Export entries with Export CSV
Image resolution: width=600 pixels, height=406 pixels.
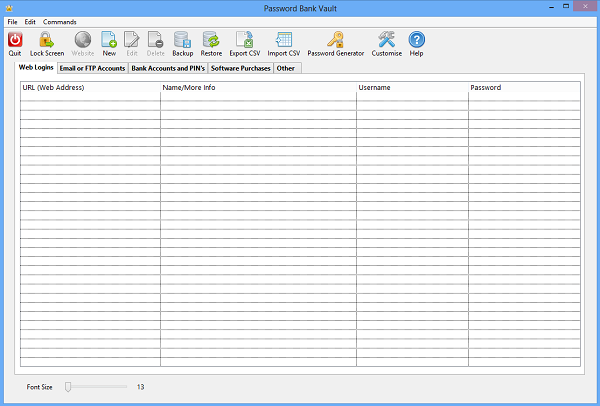[245, 40]
